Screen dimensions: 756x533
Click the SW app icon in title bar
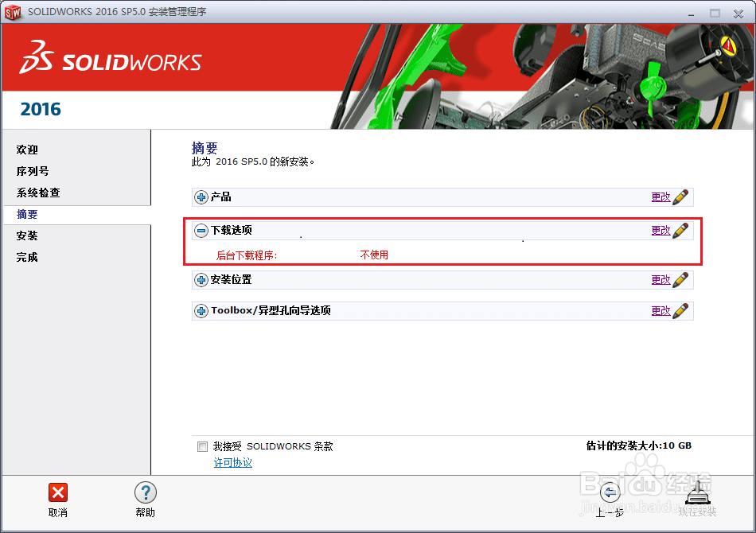coord(13,12)
